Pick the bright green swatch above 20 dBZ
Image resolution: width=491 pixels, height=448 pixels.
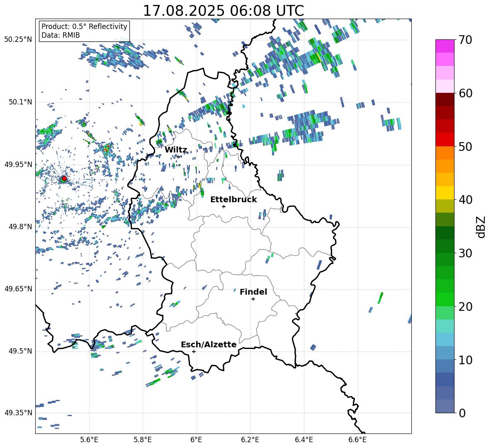[445, 299]
